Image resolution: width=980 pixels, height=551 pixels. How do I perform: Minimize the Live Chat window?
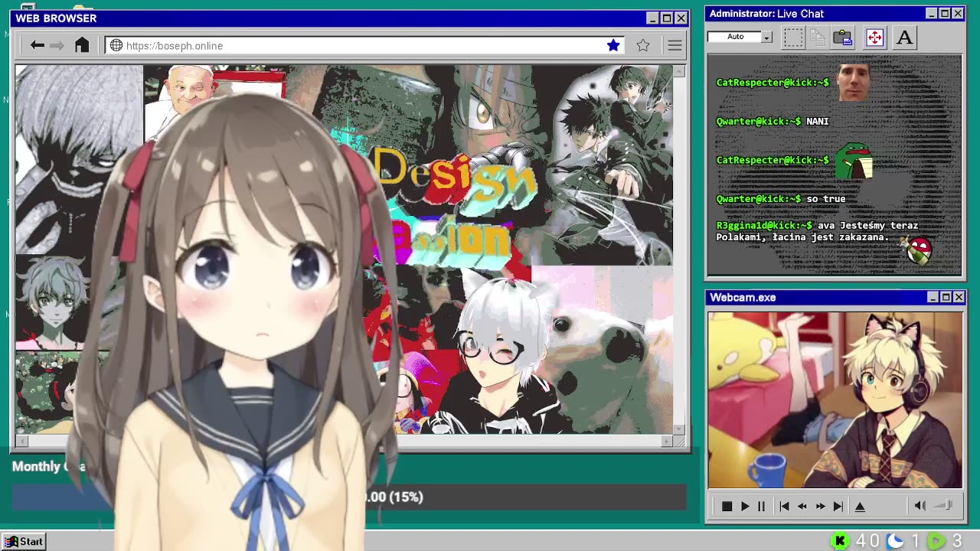[x=931, y=14]
